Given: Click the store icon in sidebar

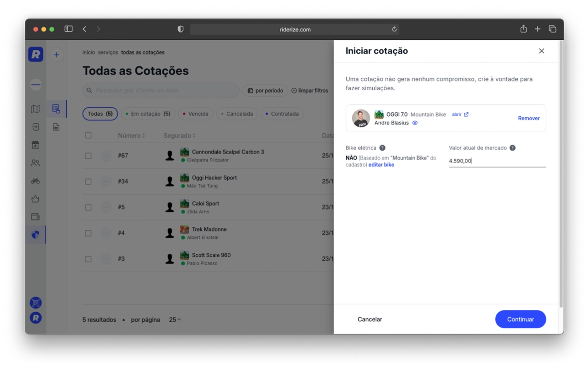Looking at the screenshot, I should click(x=35, y=145).
